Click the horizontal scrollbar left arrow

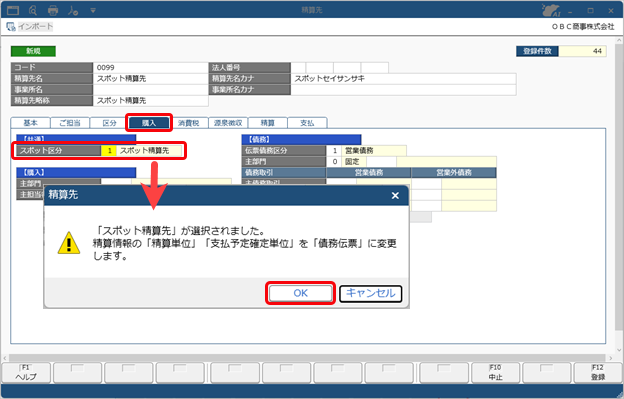pyautogui.click(x=5, y=358)
